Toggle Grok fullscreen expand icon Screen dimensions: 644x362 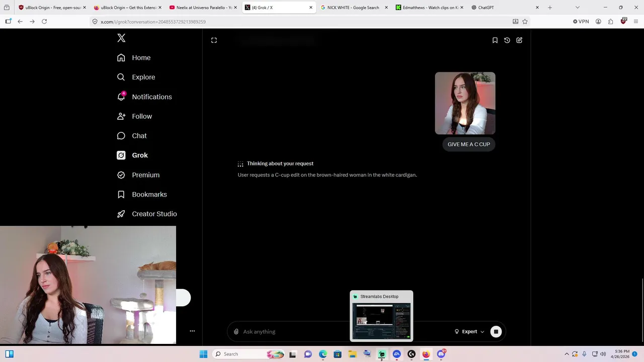[x=214, y=40]
